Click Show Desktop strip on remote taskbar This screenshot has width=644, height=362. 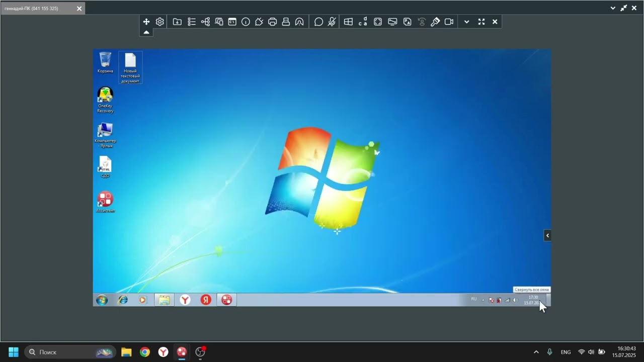548,300
